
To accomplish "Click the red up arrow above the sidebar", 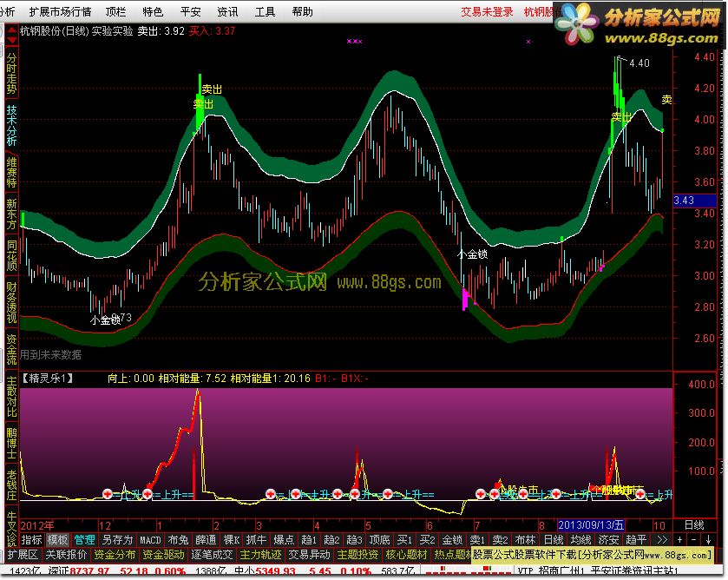I will 11,30.
